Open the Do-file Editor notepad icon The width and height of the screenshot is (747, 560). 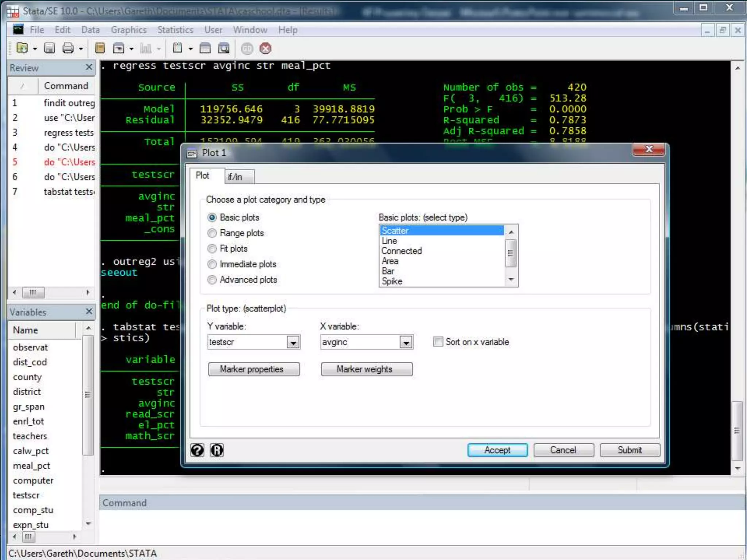[178, 48]
